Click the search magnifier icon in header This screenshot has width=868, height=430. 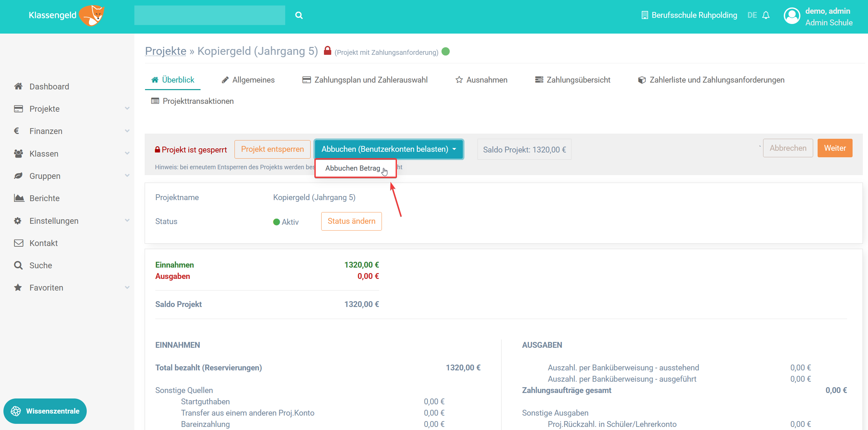[299, 15]
